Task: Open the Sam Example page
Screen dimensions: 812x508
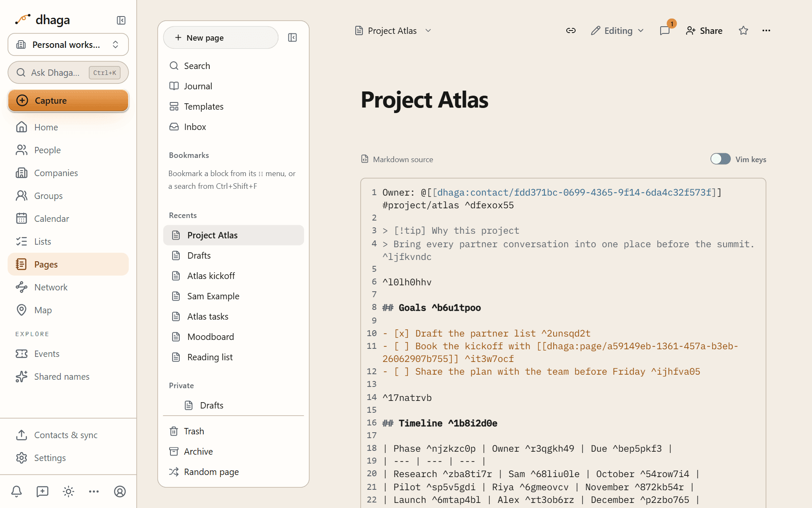Action: (x=233, y=296)
